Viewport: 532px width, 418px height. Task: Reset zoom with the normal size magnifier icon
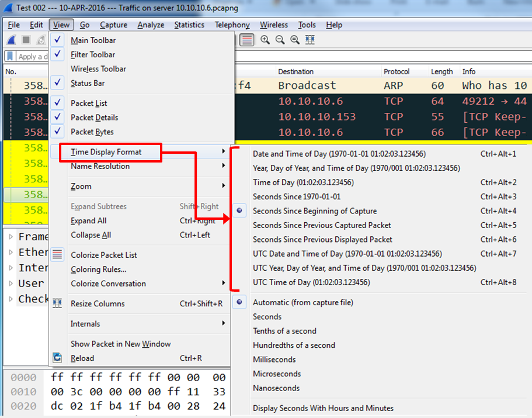[295, 40]
